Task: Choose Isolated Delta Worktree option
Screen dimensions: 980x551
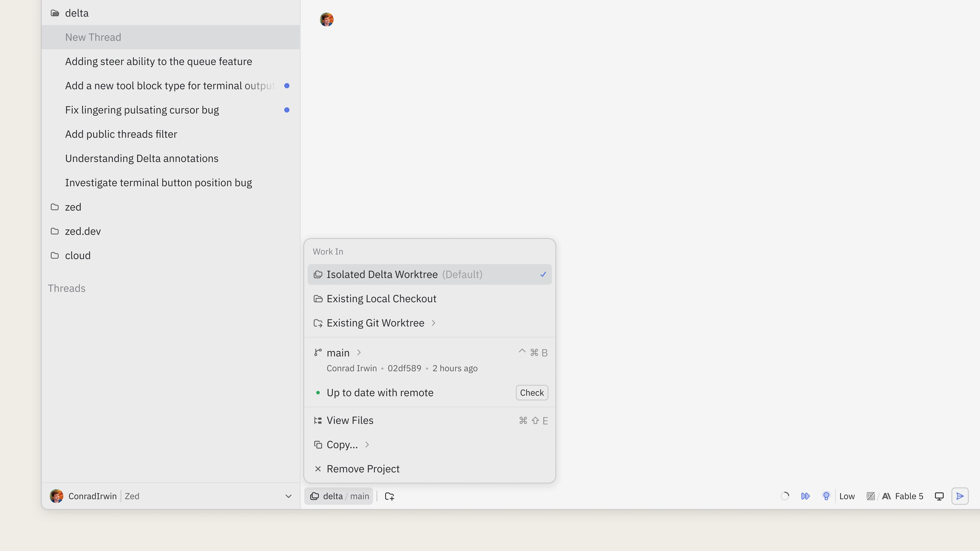Action: point(429,274)
